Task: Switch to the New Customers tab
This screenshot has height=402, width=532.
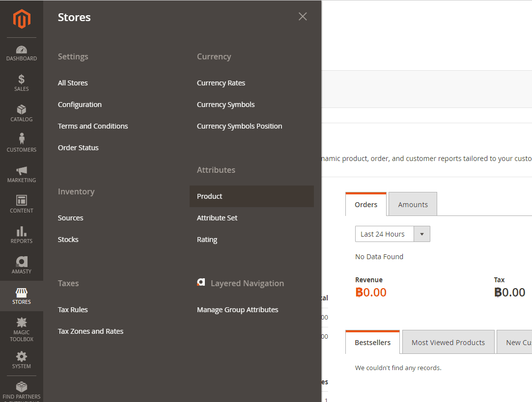Action: tap(515, 342)
